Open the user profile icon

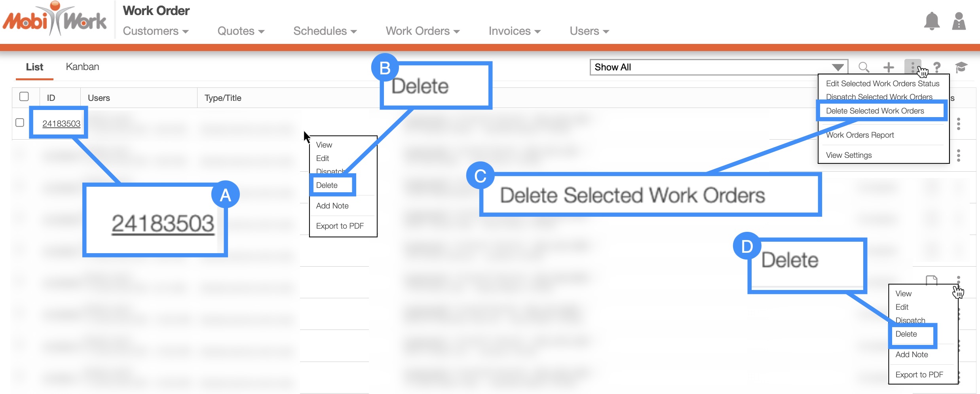[x=959, y=21]
